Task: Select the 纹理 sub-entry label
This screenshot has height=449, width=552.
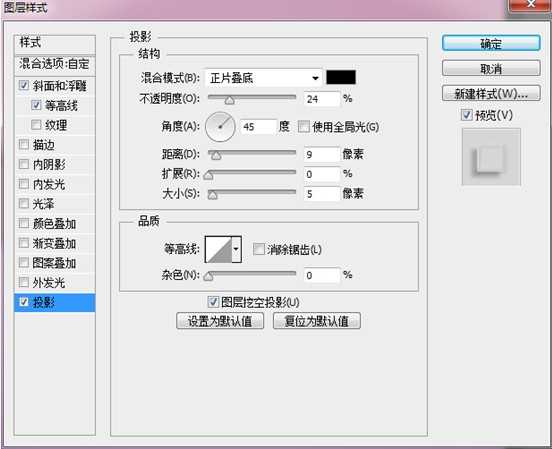Action: 56,125
